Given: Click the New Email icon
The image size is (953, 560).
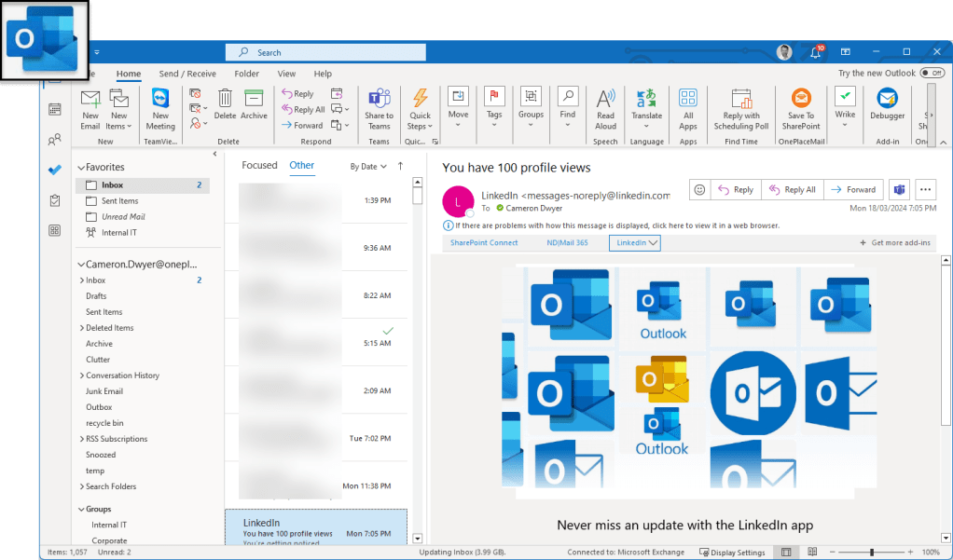Looking at the screenshot, I should (90, 107).
